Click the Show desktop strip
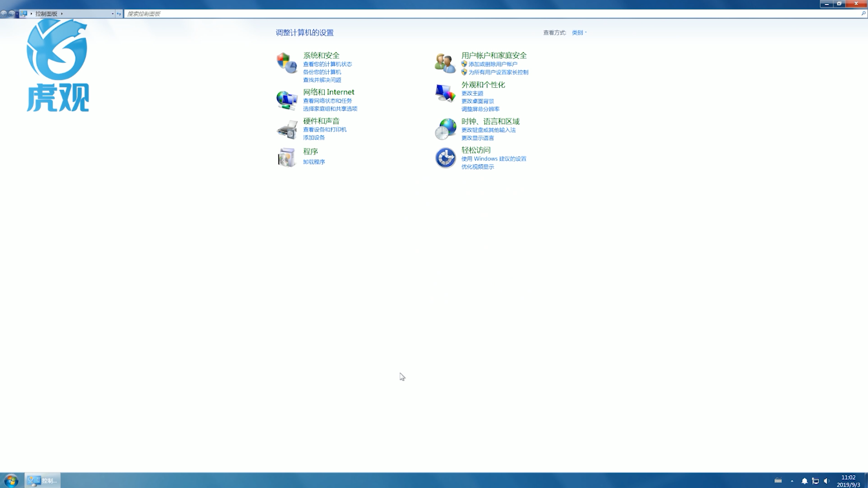868x488 pixels. coord(866,480)
